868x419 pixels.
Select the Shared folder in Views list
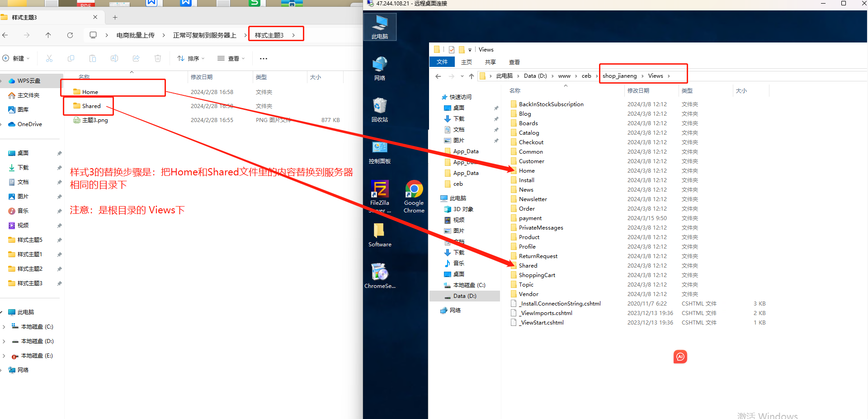[528, 266]
